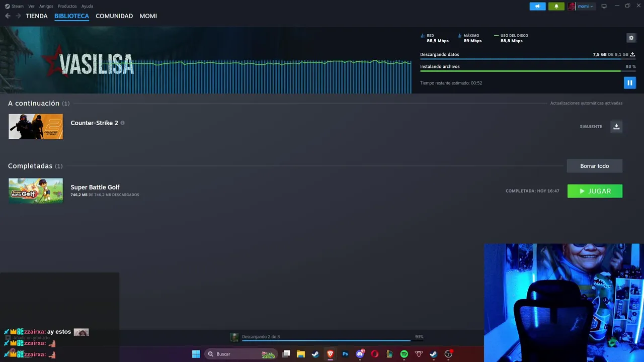Click the momi profile avatar

572,6
